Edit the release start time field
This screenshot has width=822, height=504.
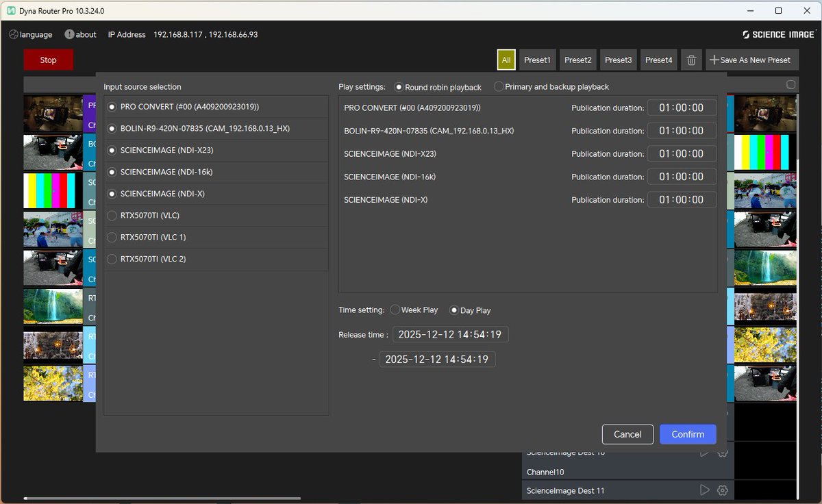tap(450, 335)
